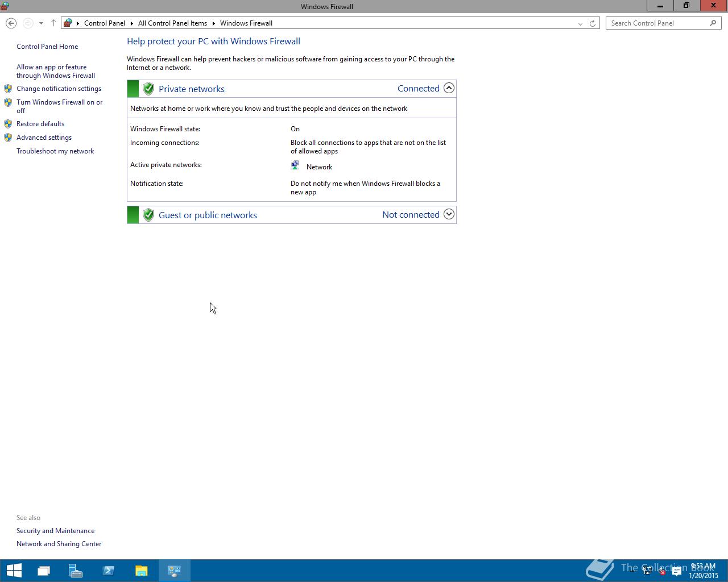
Task: Click the Windows Firewall breadcrumb
Action: 246,23
